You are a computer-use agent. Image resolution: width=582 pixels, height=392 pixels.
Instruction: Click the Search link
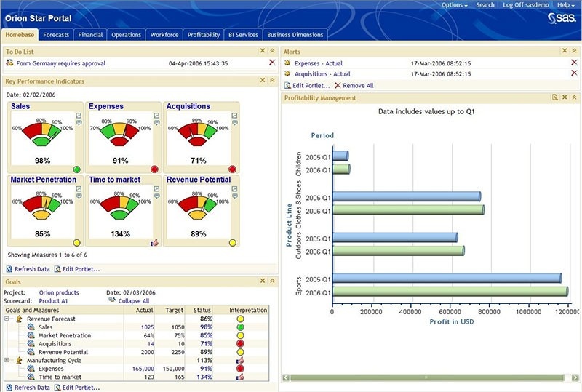[485, 5]
